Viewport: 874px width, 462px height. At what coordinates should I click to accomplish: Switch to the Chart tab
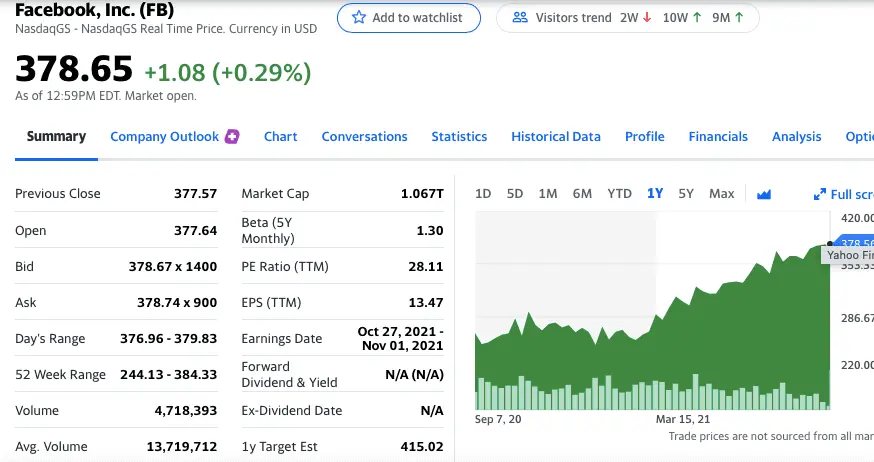[x=280, y=137]
